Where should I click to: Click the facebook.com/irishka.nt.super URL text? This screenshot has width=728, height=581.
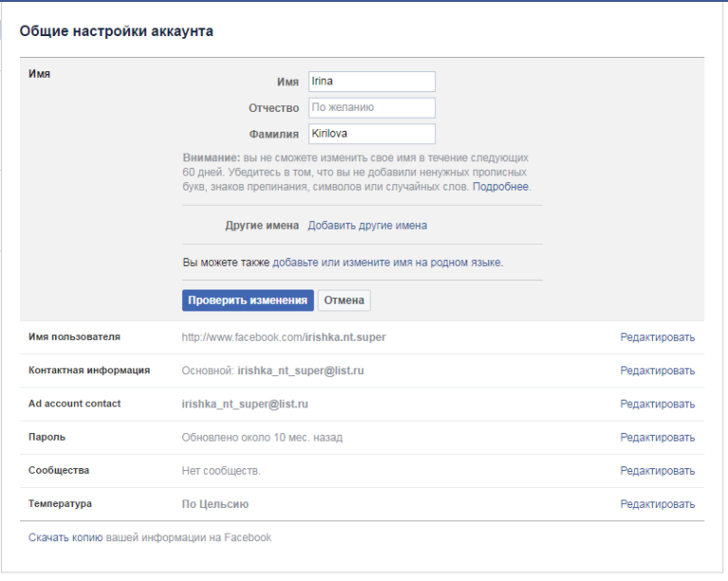tap(283, 337)
